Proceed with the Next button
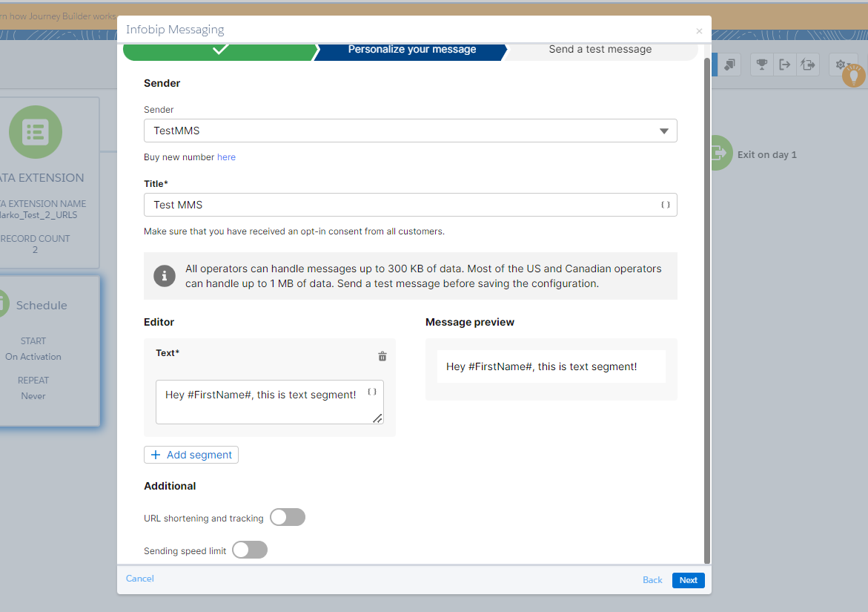This screenshot has height=612, width=868. 688,580
